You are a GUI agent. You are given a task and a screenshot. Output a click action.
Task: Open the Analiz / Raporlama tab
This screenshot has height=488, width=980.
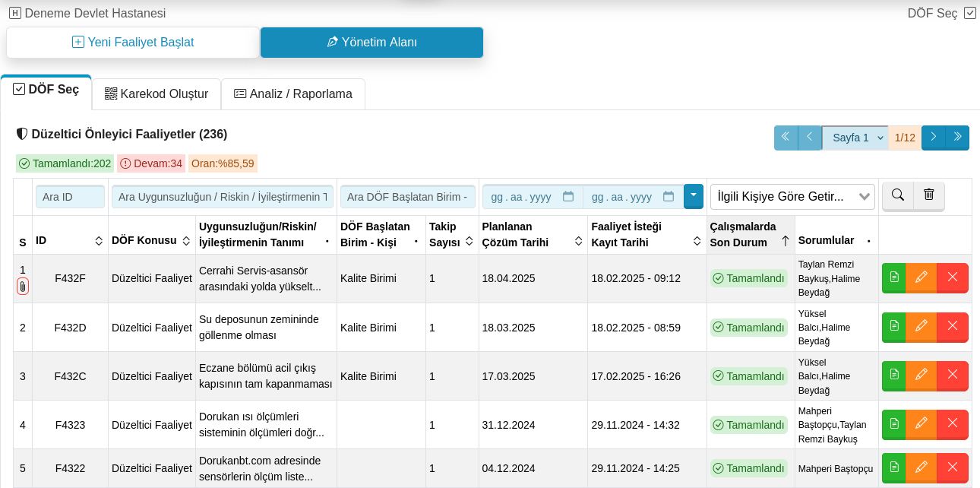click(292, 94)
